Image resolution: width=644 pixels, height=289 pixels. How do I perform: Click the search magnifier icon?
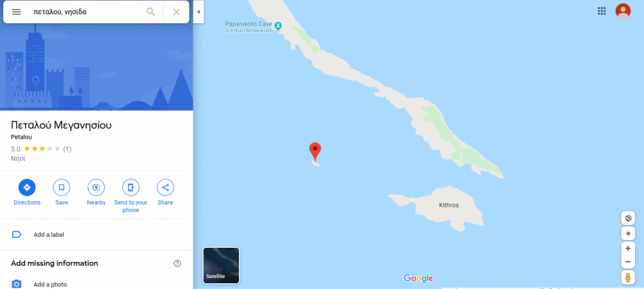[151, 12]
